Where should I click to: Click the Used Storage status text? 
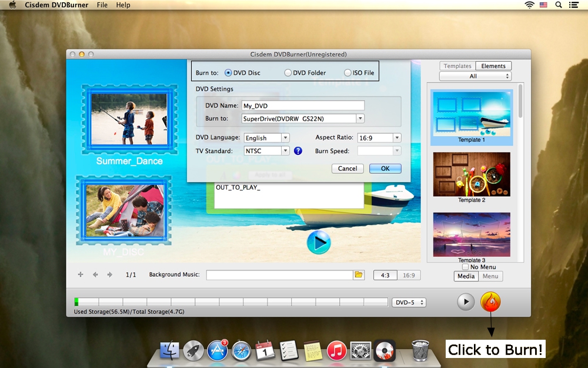129,311
